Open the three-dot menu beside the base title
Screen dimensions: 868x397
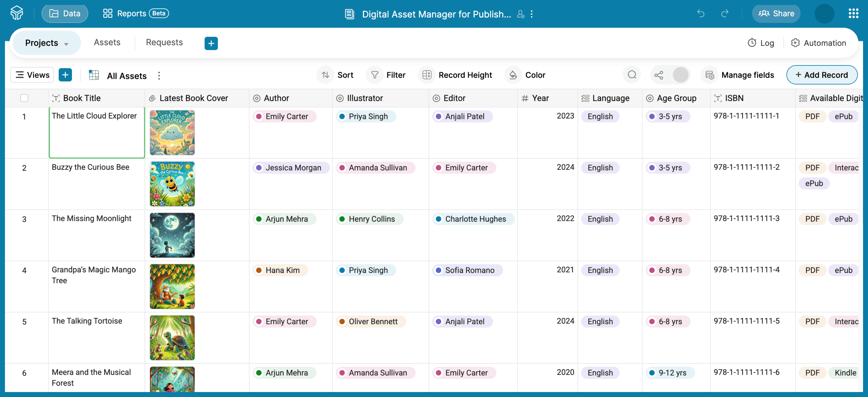coord(532,15)
